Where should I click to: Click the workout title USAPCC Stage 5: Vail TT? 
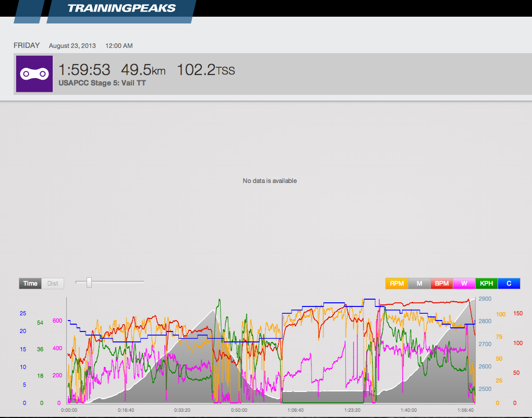click(102, 83)
